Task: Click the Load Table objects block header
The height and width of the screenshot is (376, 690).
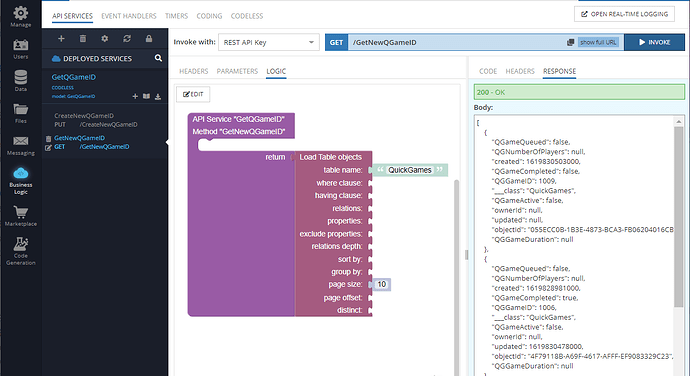Action: [x=330, y=157]
